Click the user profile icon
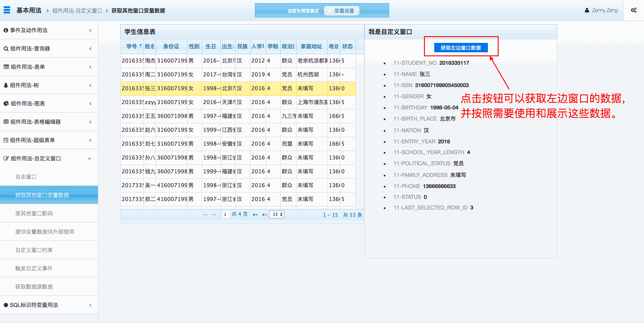This screenshot has height=323, width=644. 587,10
